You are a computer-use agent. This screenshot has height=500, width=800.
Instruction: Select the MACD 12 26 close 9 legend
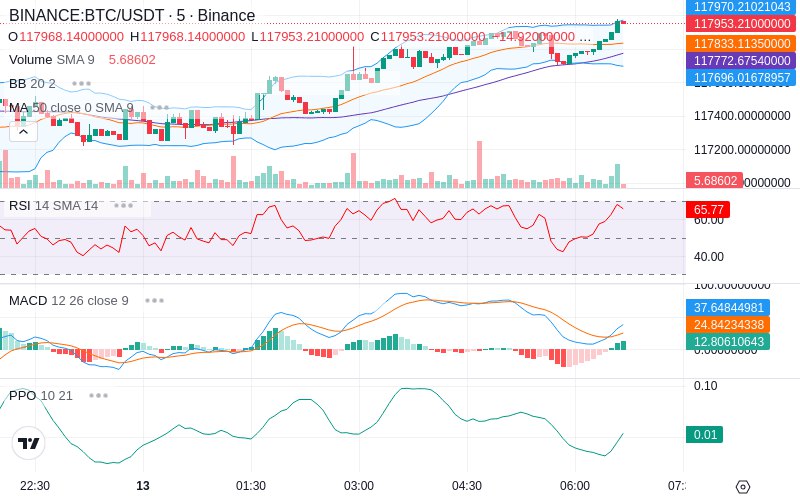[69, 301]
